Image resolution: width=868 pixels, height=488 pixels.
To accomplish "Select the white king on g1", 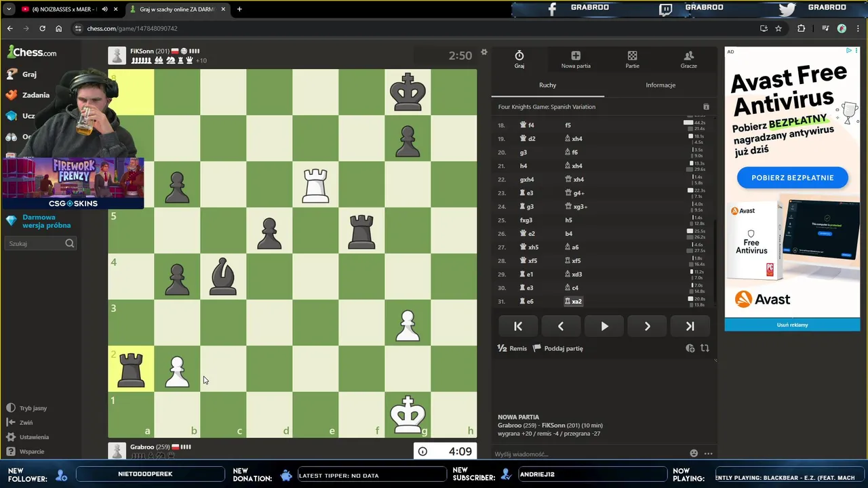I will (408, 415).
